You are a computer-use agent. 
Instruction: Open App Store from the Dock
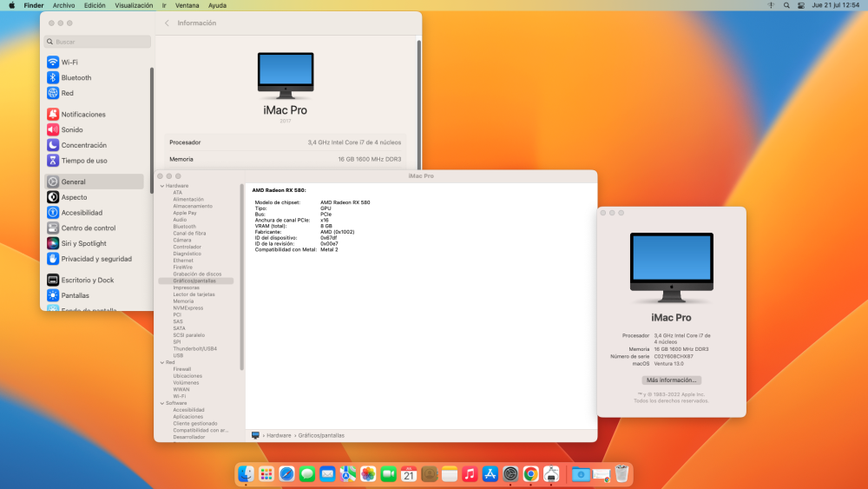coord(490,474)
